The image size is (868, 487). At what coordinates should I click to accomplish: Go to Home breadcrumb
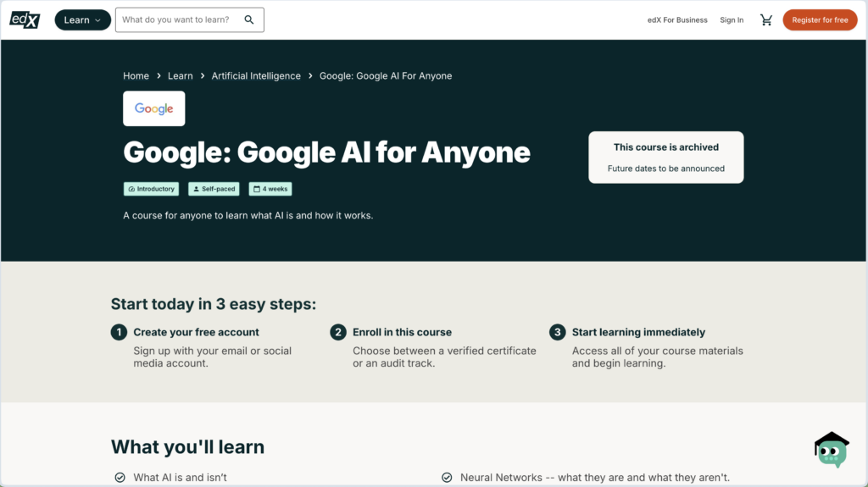point(136,76)
